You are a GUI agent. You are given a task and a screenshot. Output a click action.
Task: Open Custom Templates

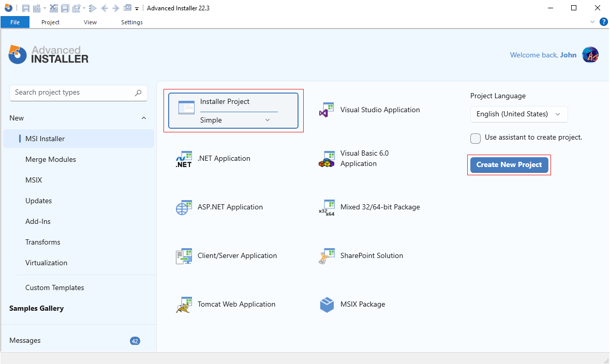point(55,287)
